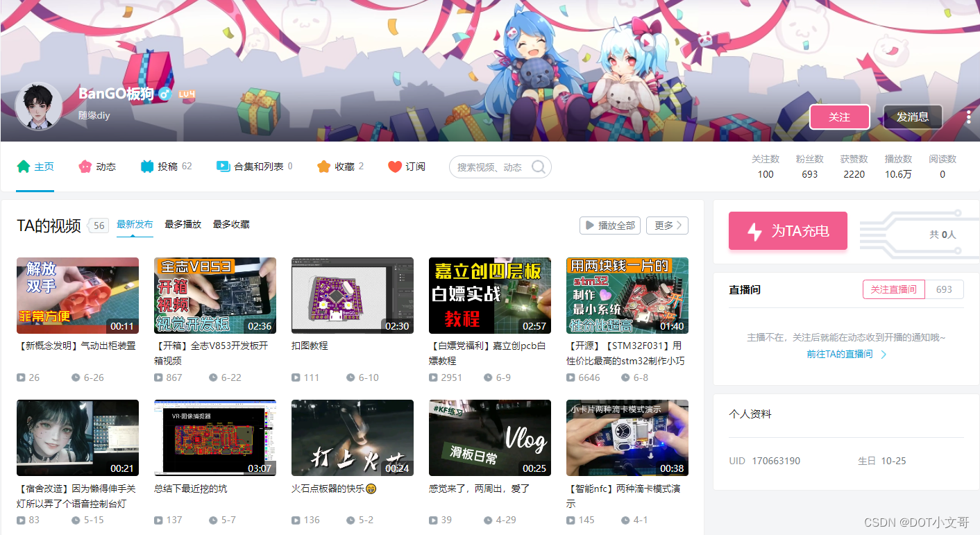Click 播放数 10.6万 stat

tap(899, 167)
